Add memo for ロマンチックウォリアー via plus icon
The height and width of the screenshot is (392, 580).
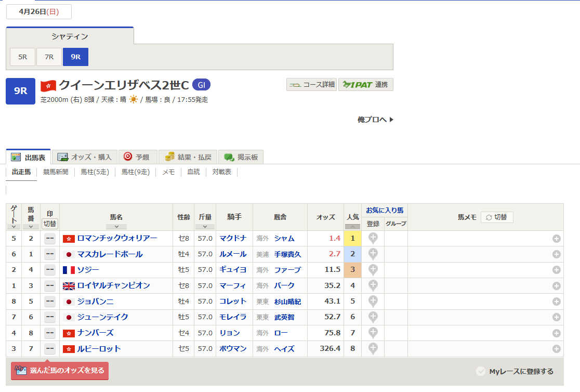point(556,239)
